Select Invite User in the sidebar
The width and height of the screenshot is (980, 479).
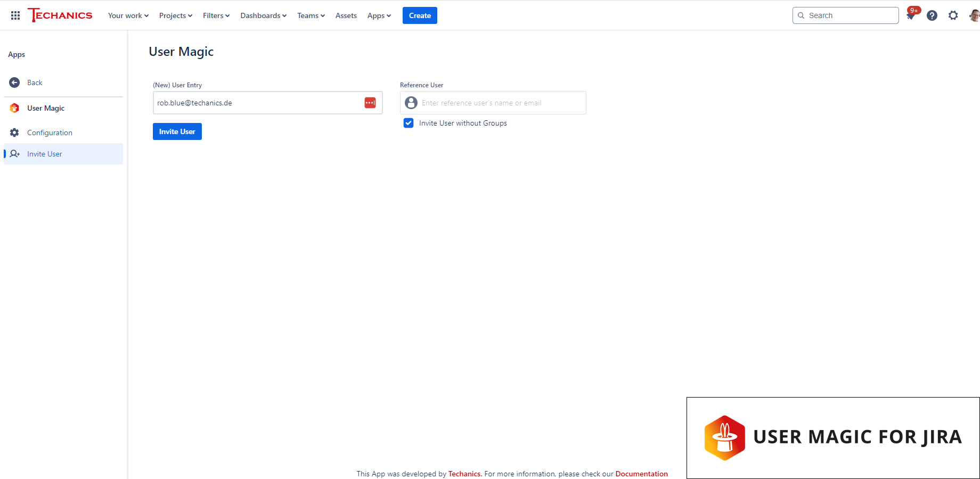[x=63, y=154]
